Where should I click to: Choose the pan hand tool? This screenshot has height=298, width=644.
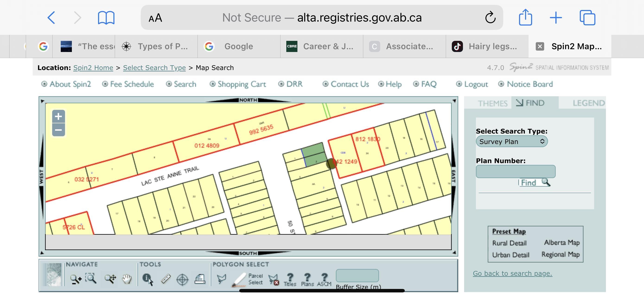[127, 279]
